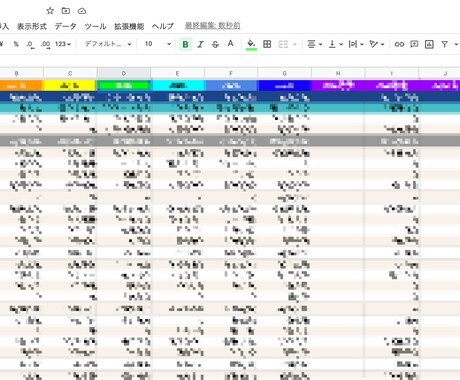Open the 拡張機能 menu

(x=129, y=26)
